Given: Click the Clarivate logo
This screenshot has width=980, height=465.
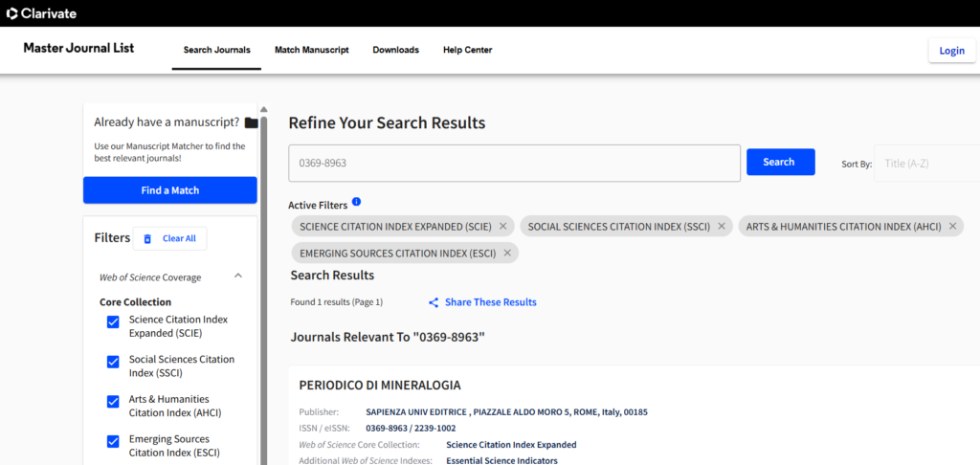Looking at the screenshot, I should [41, 13].
